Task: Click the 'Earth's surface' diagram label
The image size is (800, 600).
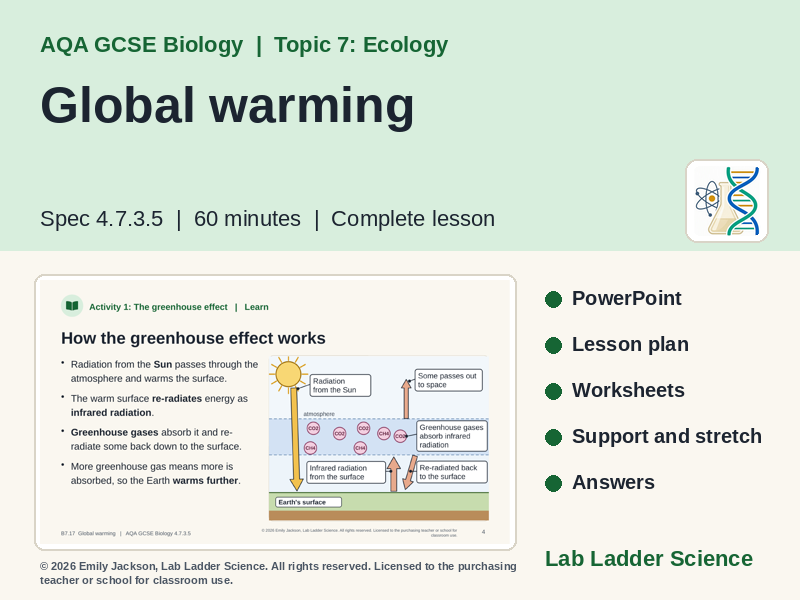Action: [309, 502]
